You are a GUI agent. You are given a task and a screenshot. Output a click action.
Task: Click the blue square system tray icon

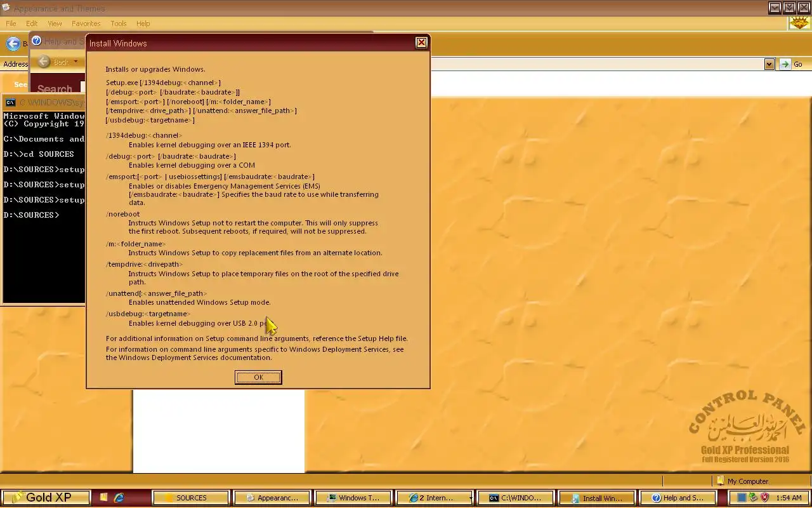click(x=742, y=498)
